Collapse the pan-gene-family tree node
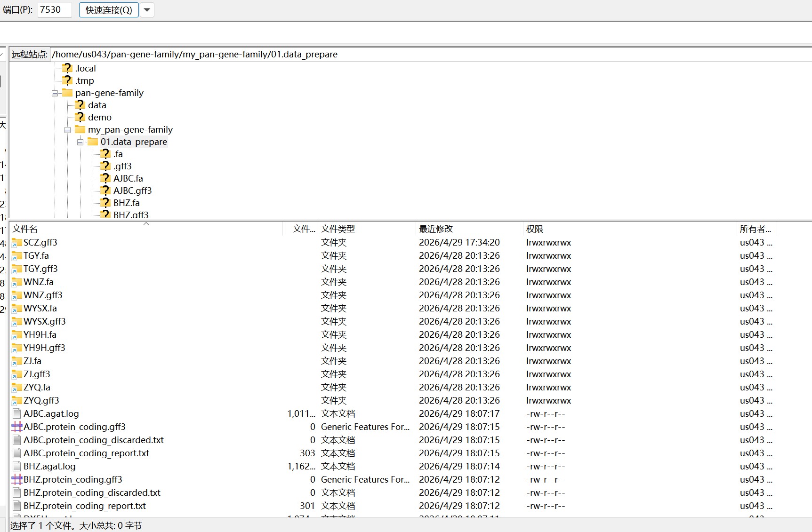 55,93
